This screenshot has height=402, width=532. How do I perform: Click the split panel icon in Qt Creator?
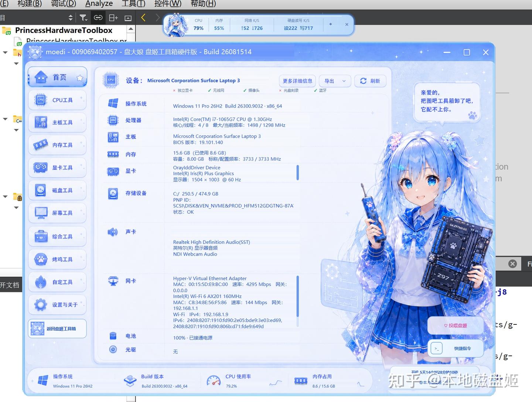pyautogui.click(x=113, y=18)
